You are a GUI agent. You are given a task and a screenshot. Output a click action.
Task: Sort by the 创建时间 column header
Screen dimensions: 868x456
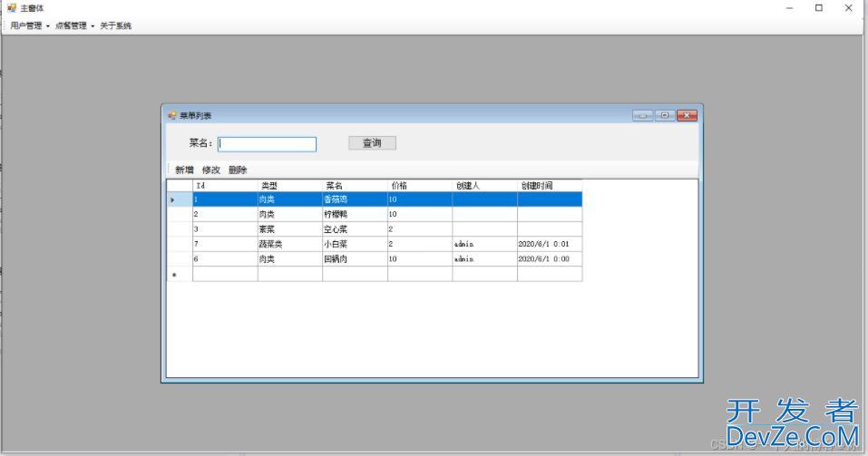click(549, 185)
